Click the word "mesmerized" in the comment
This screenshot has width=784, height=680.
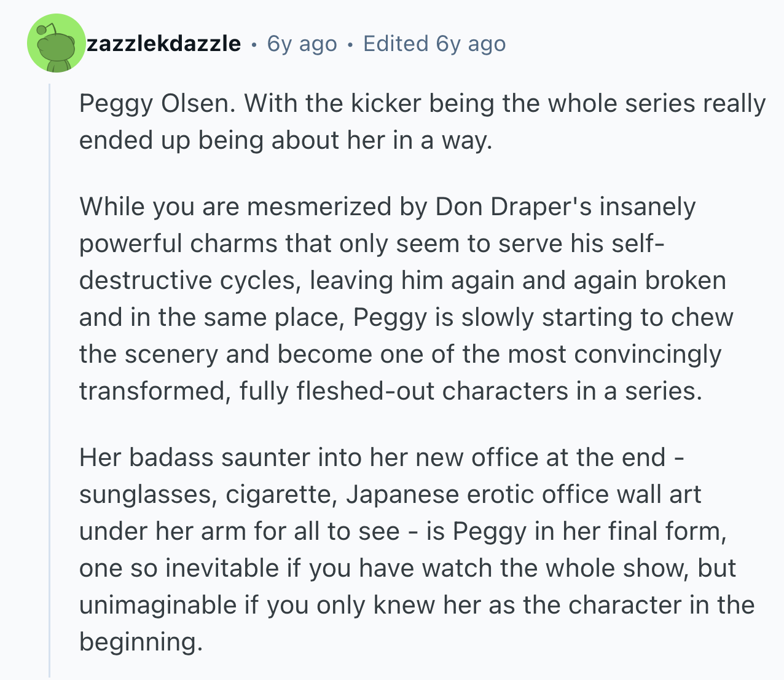[319, 207]
